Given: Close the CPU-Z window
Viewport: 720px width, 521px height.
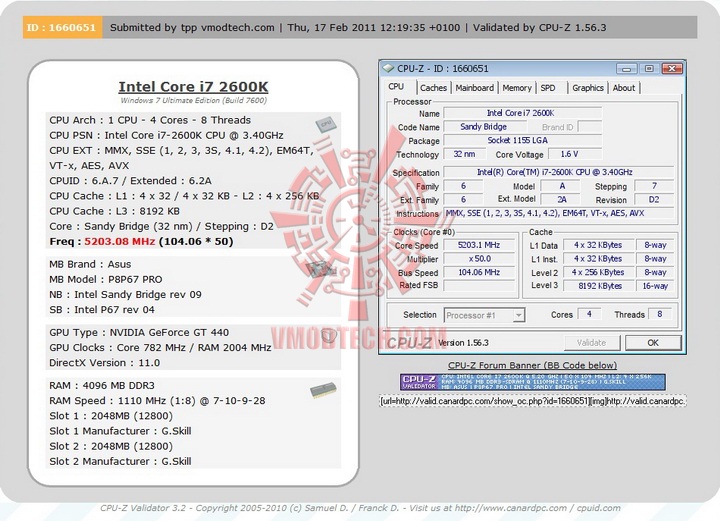Looking at the screenshot, I should click(672, 69).
